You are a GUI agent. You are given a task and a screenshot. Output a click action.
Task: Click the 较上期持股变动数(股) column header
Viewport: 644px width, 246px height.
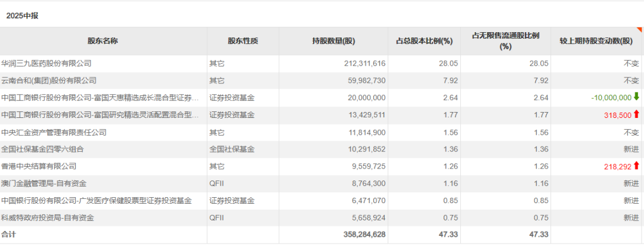(x=596, y=41)
